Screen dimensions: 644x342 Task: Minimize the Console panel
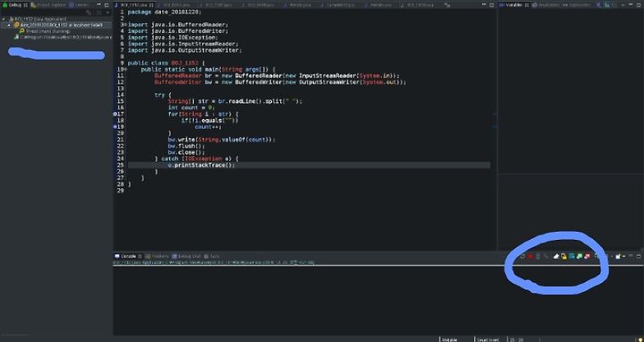(x=631, y=256)
